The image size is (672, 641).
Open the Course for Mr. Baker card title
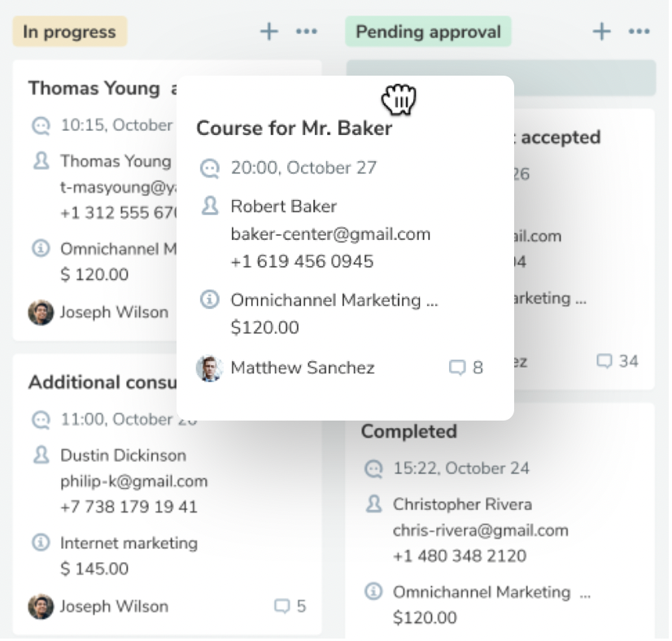(295, 129)
